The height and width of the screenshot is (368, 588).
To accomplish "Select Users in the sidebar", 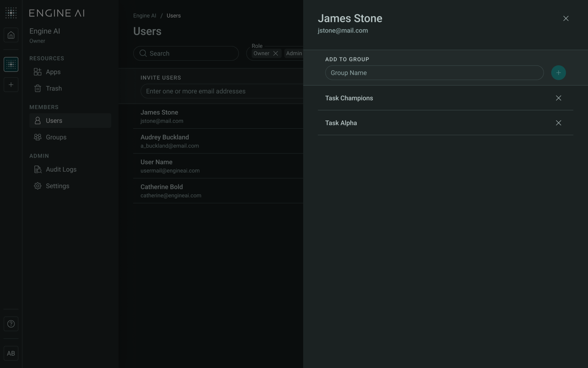I will pos(70,121).
